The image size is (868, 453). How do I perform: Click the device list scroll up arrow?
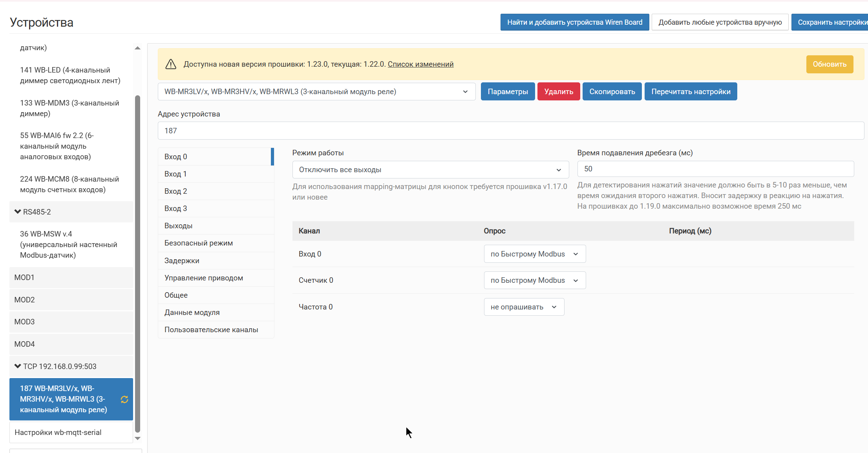tap(137, 48)
